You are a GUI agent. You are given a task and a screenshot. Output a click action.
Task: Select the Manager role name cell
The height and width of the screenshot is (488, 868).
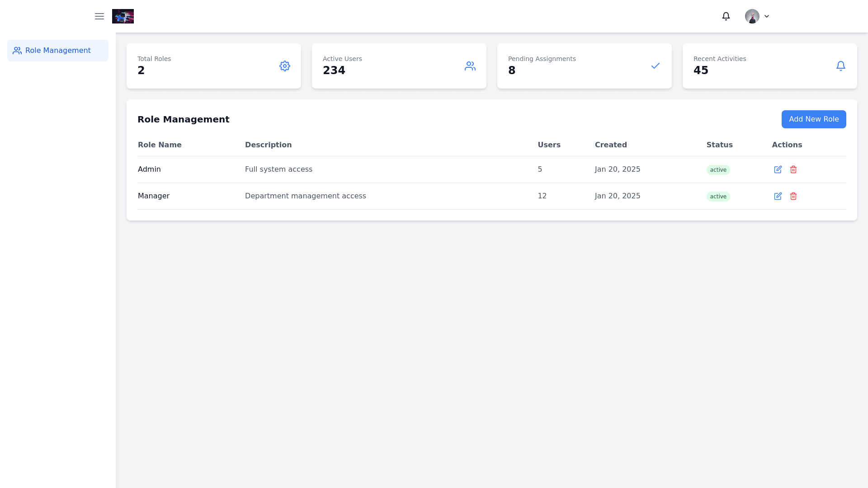[154, 196]
